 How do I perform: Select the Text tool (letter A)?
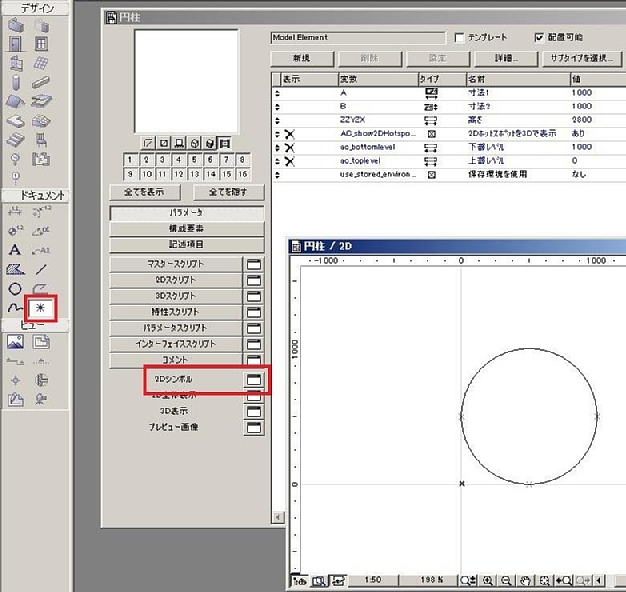pos(15,249)
